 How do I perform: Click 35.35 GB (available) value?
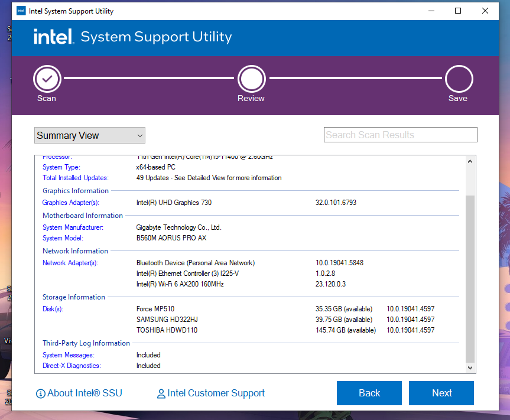click(344, 309)
